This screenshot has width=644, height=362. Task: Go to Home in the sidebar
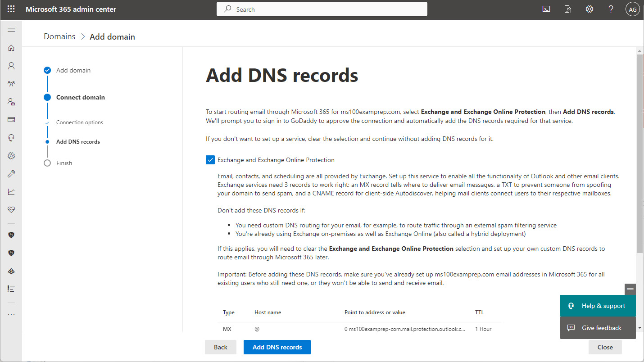tap(11, 48)
